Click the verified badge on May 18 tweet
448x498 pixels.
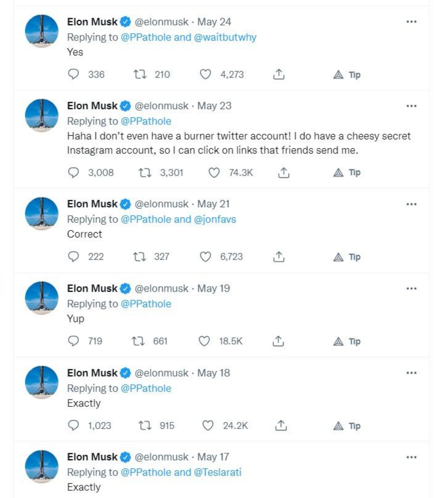[125, 373]
